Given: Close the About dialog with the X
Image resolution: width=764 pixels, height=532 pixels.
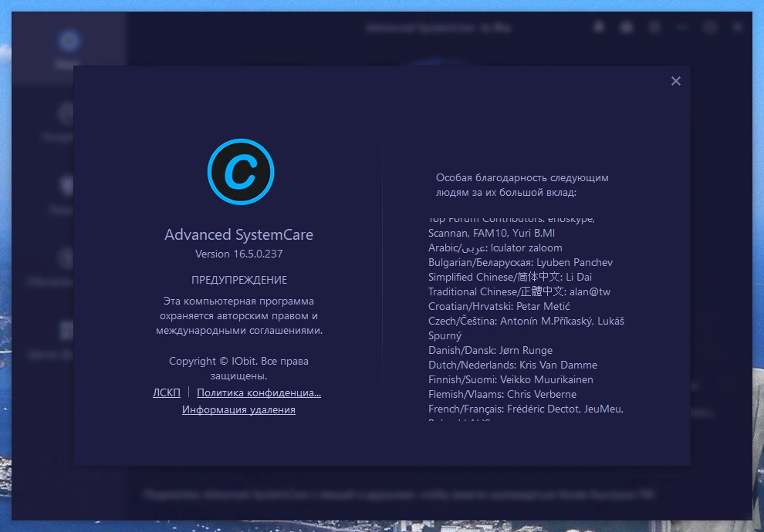Looking at the screenshot, I should (675, 81).
